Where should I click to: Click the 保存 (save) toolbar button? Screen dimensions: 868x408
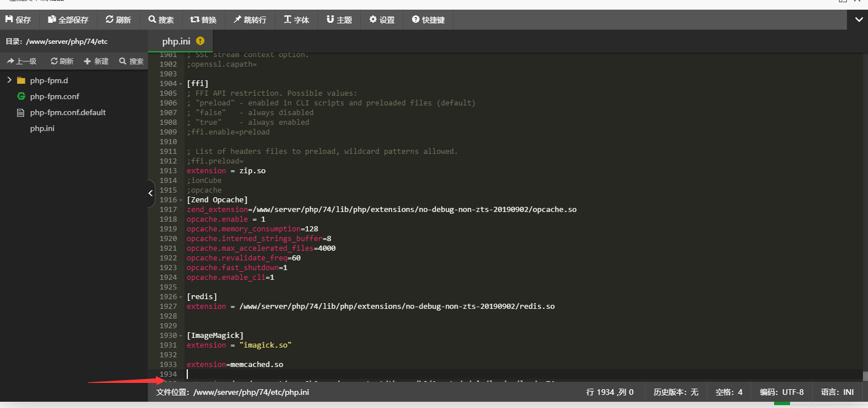[18, 20]
